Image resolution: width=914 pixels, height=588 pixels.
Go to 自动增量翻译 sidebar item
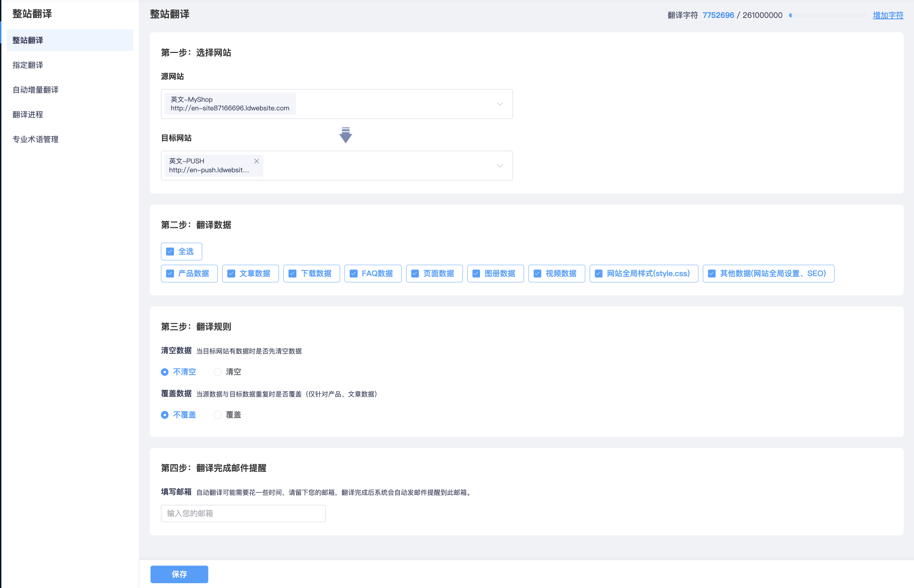35,90
